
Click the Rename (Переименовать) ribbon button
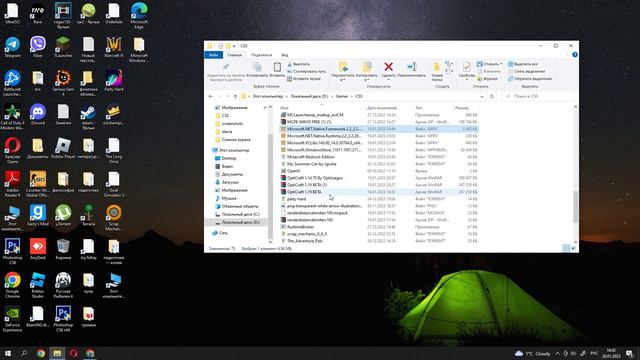411,69
